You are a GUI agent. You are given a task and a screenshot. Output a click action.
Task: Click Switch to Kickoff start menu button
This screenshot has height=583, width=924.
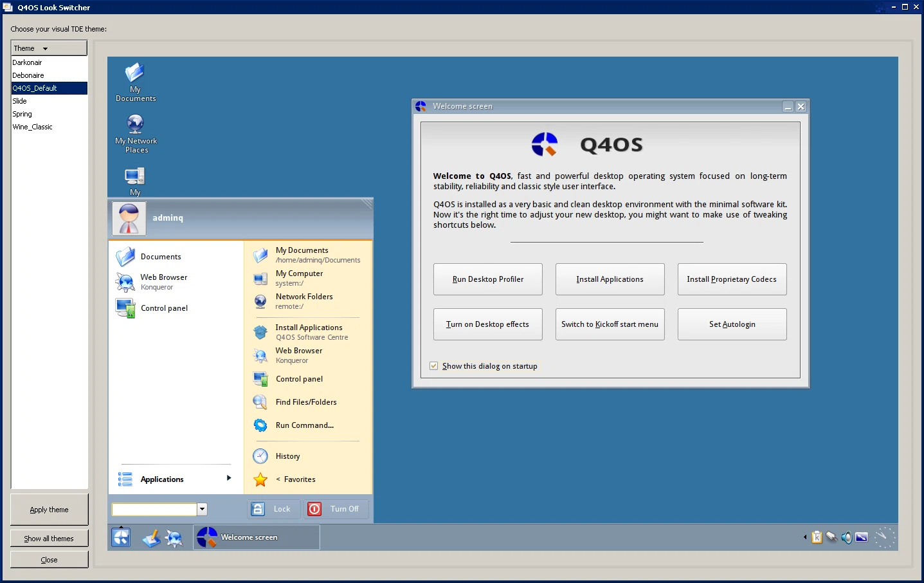tap(610, 324)
